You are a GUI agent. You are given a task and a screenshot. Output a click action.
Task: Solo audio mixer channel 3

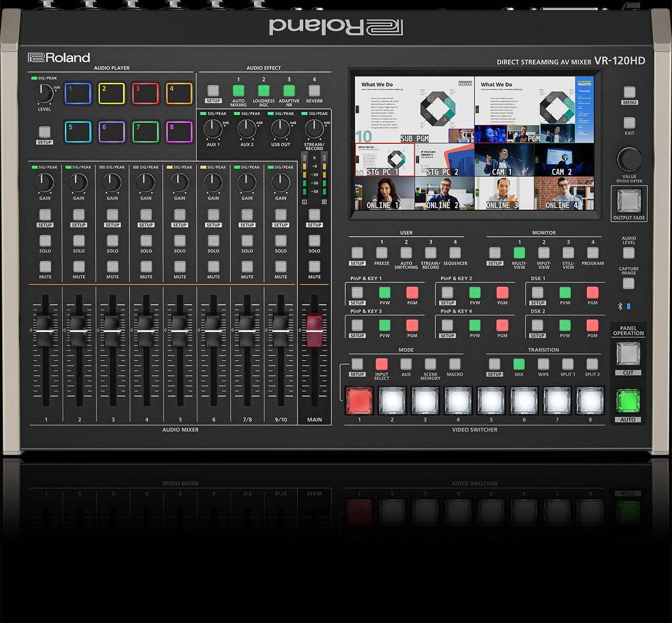[112, 241]
